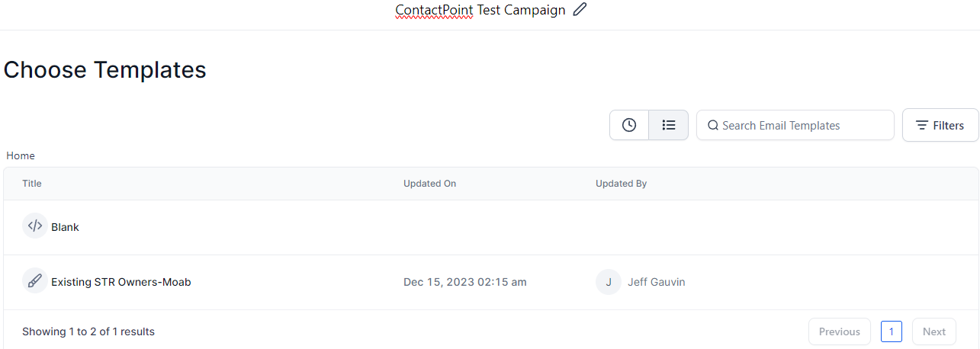Click the J avatar for Jeff Gauvin
Screen dimensions: 980x349
coord(609,282)
